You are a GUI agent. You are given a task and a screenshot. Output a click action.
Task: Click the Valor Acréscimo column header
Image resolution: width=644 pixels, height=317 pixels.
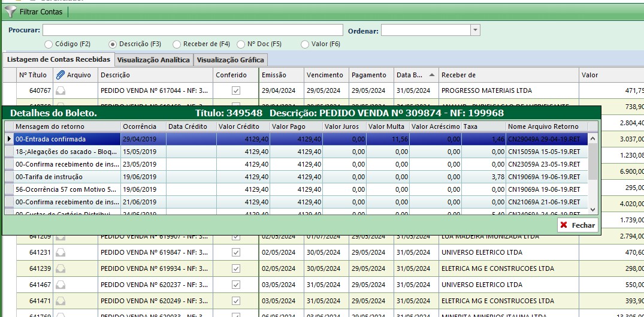point(436,126)
